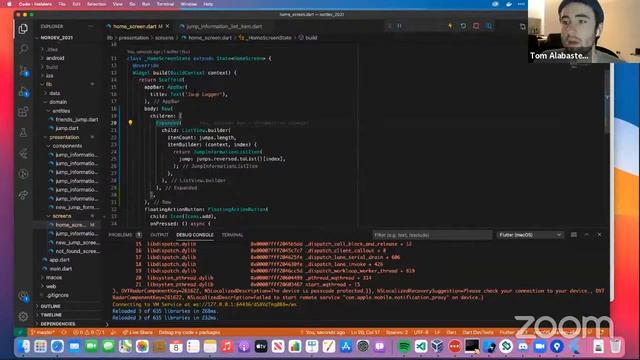Screen dimensions: 640x360
Task: Open the Dart DevTools widget inspector icon
Action: coord(489,26)
